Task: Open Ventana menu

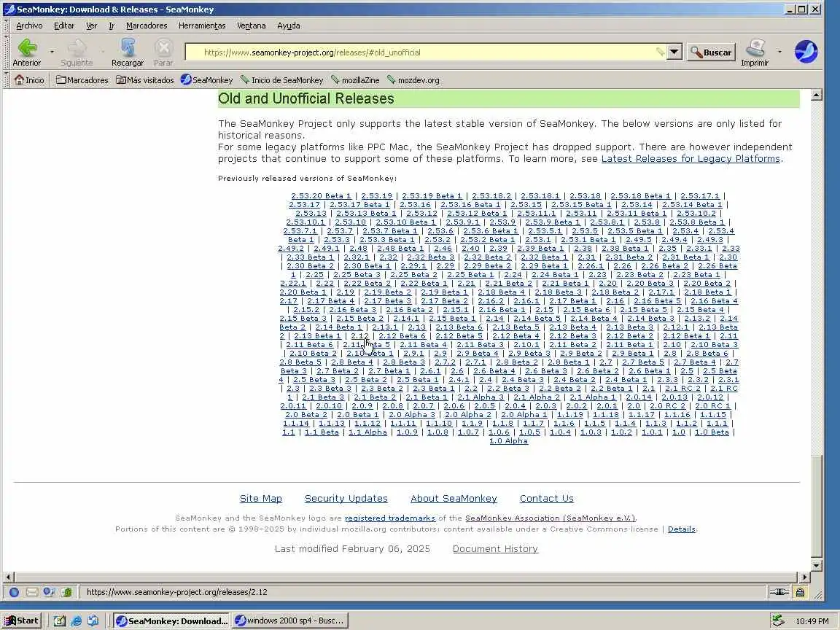Action: [x=252, y=26]
